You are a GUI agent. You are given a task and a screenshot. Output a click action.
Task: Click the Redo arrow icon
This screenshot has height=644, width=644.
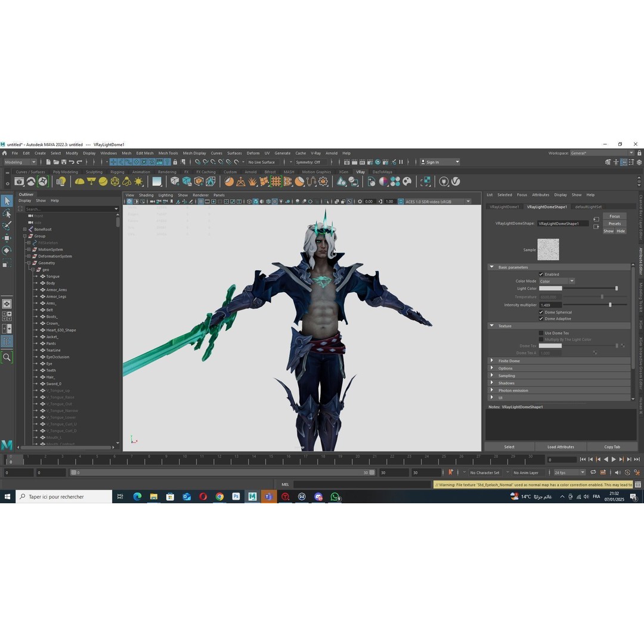(79, 162)
